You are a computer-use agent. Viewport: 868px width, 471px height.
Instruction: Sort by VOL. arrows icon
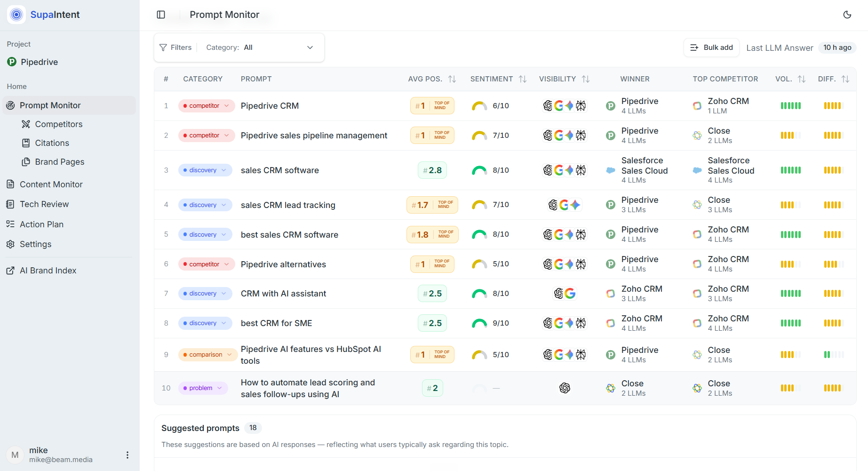click(802, 79)
